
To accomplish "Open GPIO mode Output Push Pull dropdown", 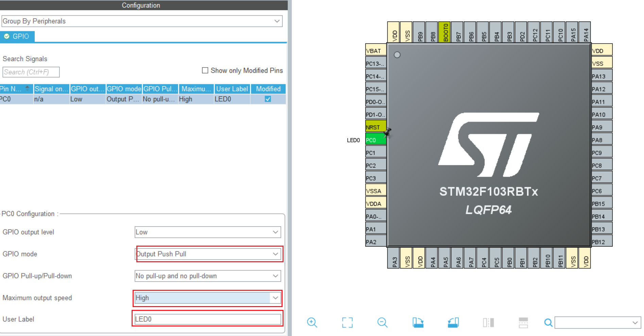I will coord(208,254).
